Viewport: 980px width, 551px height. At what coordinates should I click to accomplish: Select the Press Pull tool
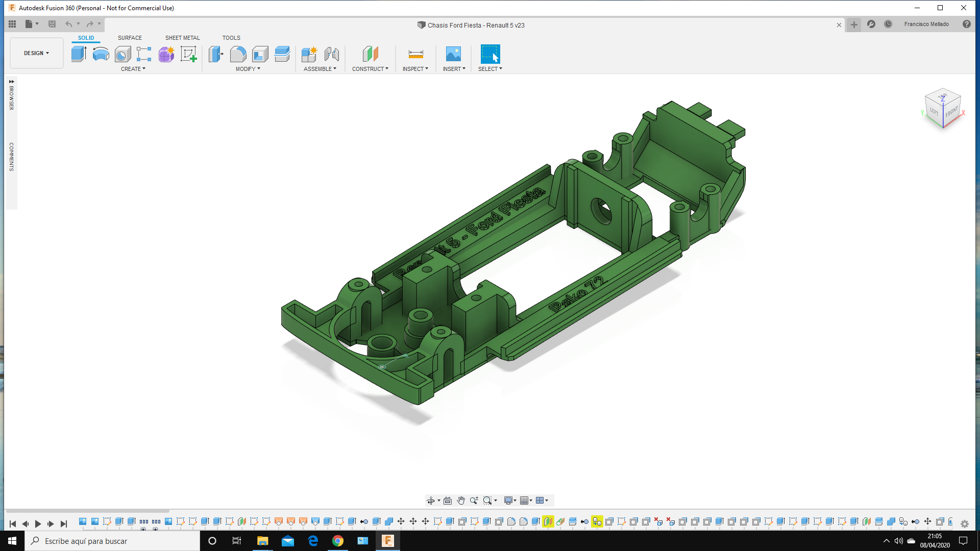click(x=216, y=54)
